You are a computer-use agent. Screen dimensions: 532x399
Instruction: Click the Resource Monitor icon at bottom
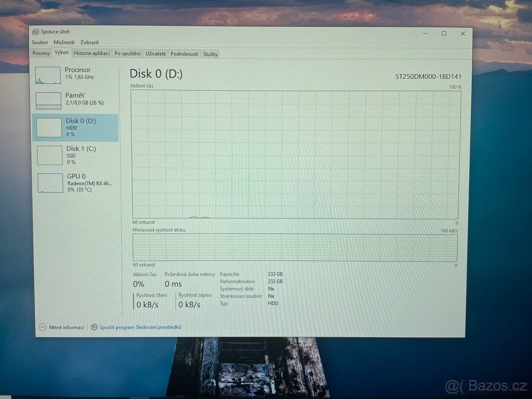point(94,327)
